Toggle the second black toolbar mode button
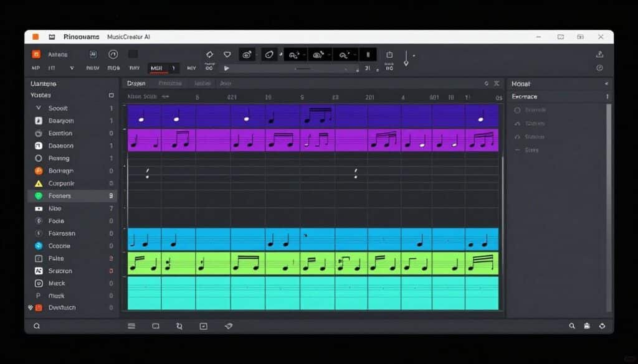The height and width of the screenshot is (364, 638). 269,54
